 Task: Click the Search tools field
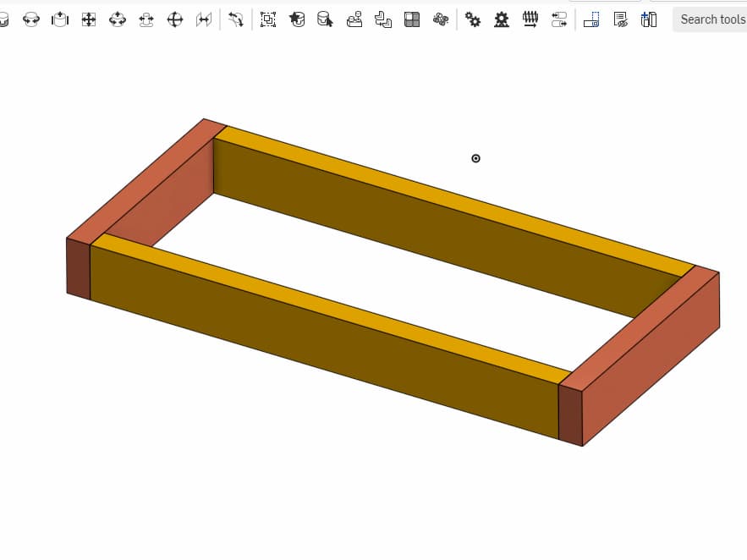(710, 19)
